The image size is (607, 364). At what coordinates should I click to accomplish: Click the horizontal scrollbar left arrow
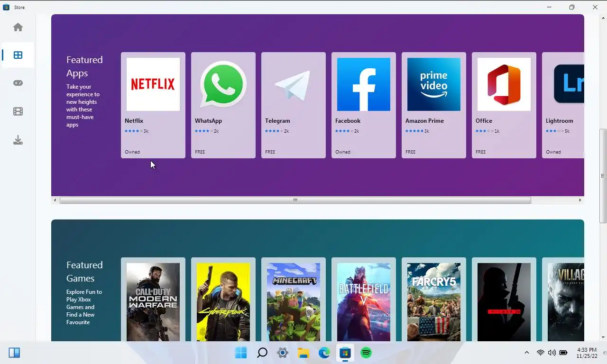point(55,200)
